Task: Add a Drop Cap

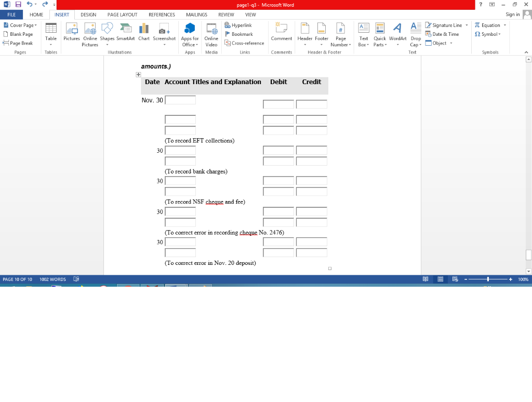Action: (416, 35)
